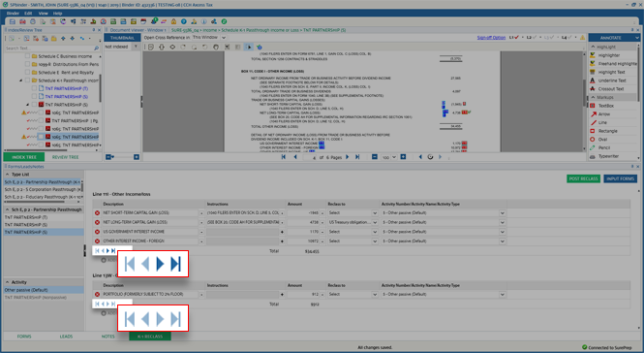Open the Not Indexed thumbnail filter dropdown
Image resolution: width=644 pixels, height=353 pixels.
coord(136,47)
